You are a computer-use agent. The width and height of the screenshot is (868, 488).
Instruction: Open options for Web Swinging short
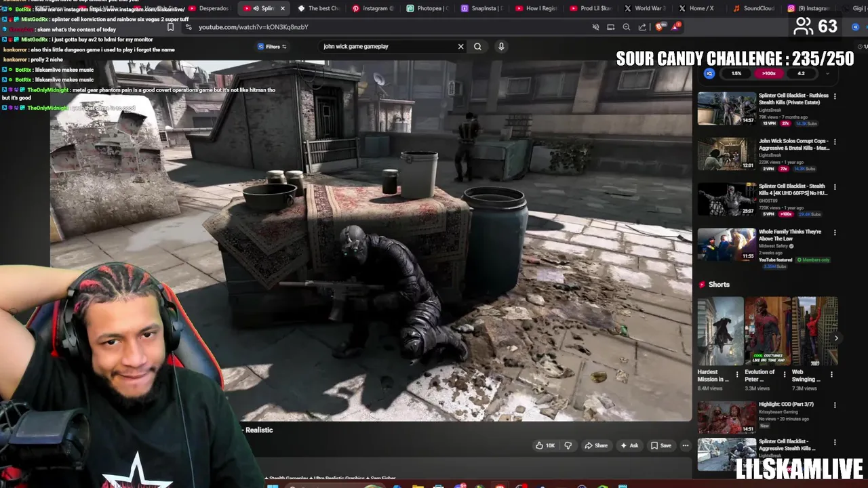[831, 374]
